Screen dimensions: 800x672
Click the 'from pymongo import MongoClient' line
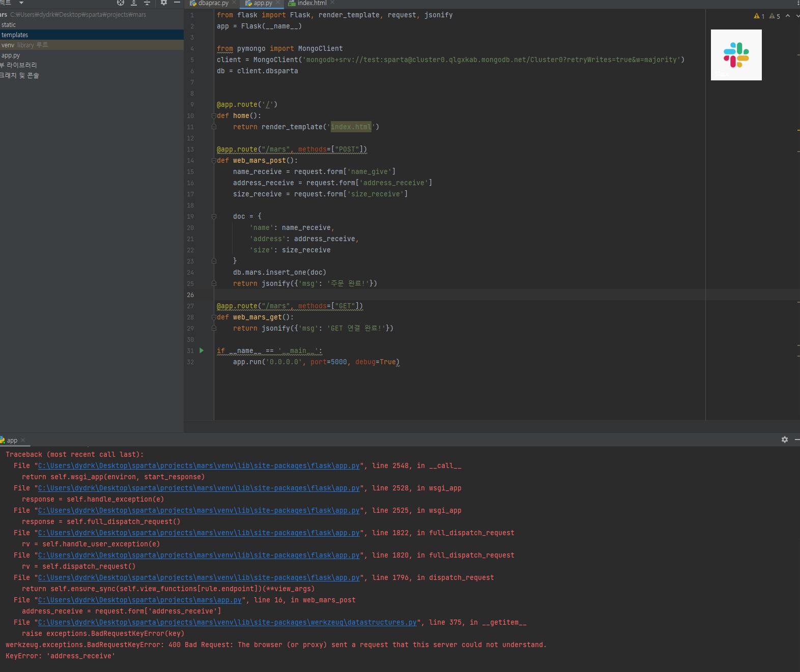pos(280,49)
